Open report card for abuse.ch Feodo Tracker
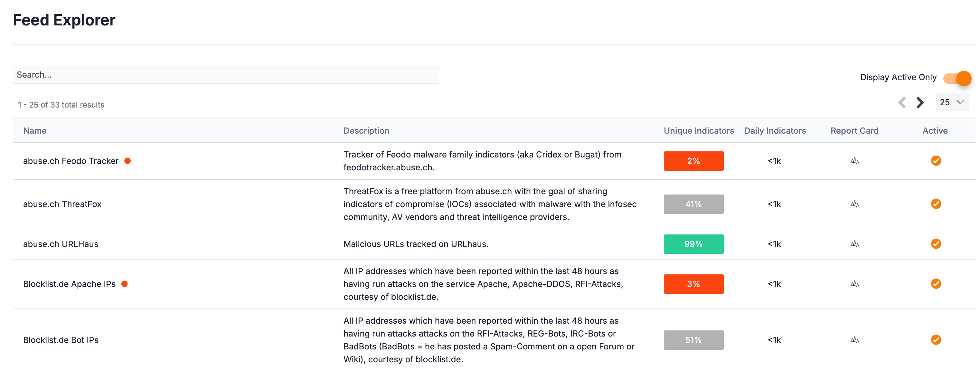This screenshot has width=980, height=371. click(855, 161)
